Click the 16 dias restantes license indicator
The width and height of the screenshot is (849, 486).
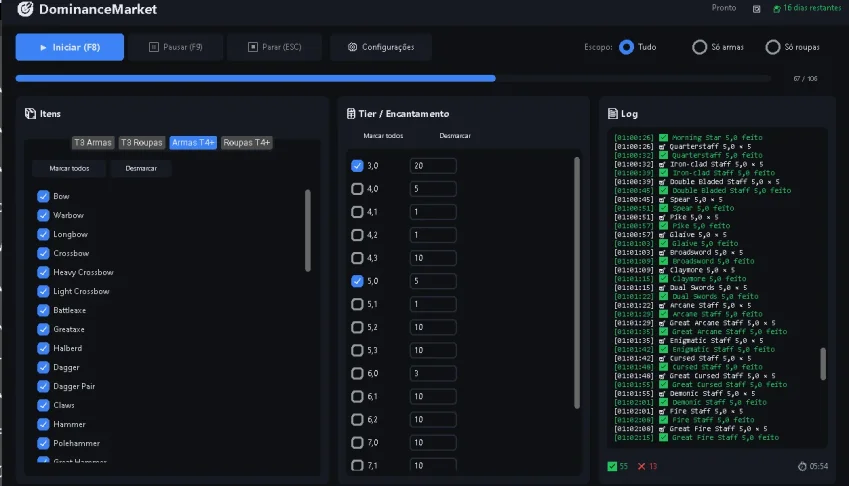pyautogui.click(x=806, y=8)
